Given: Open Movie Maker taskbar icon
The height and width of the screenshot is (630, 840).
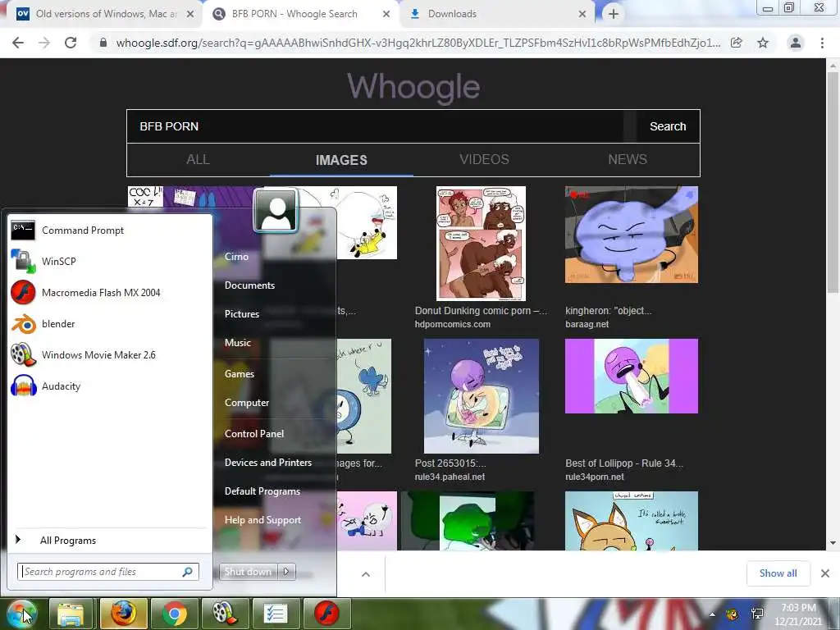Looking at the screenshot, I should point(225,614).
